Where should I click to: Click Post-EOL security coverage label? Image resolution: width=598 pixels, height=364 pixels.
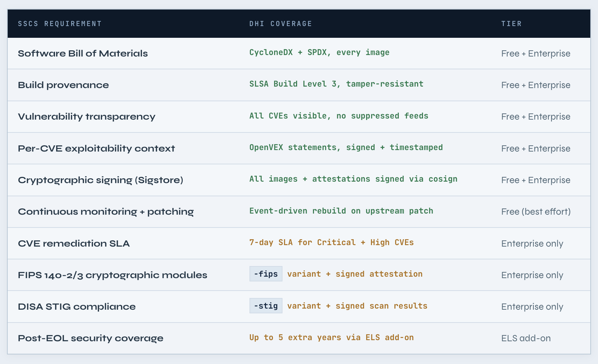click(91, 338)
